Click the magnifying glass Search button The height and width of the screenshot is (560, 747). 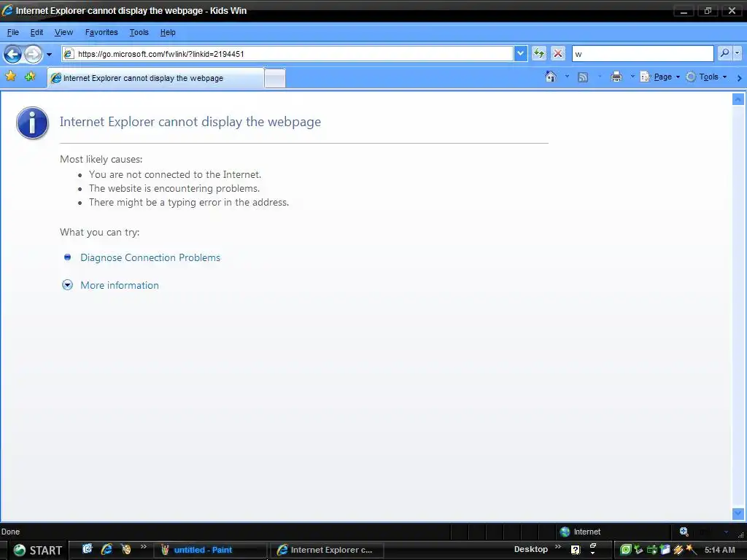tap(724, 53)
